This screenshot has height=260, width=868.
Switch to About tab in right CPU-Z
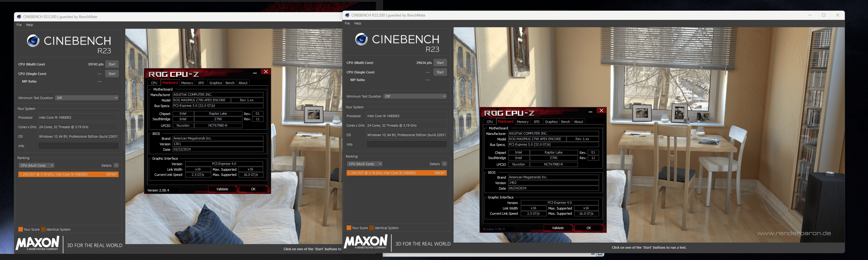[x=579, y=122]
